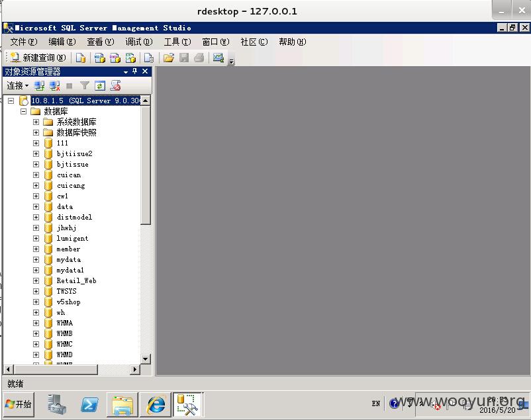Toggle auto-hide pin on Object Explorer

(135, 71)
